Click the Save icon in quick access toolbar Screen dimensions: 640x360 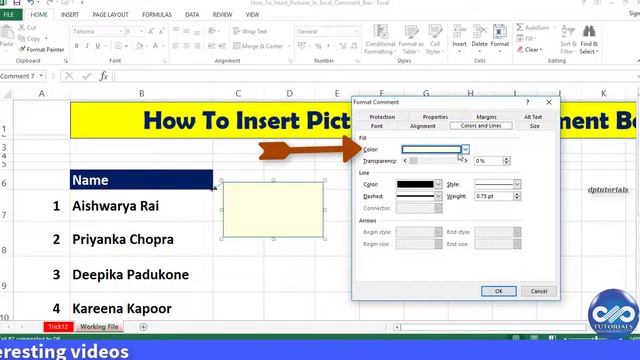16,3
